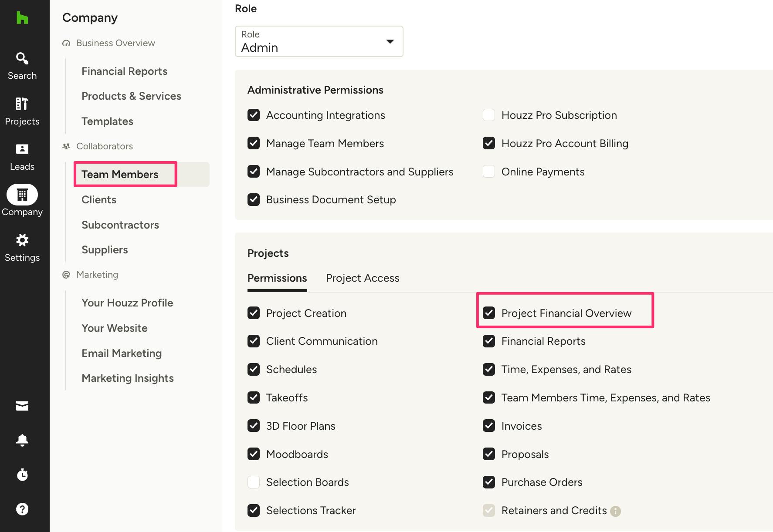Image resolution: width=773 pixels, height=532 pixels.
Task: Toggle Moodboards permission checkbox
Action: (x=254, y=454)
